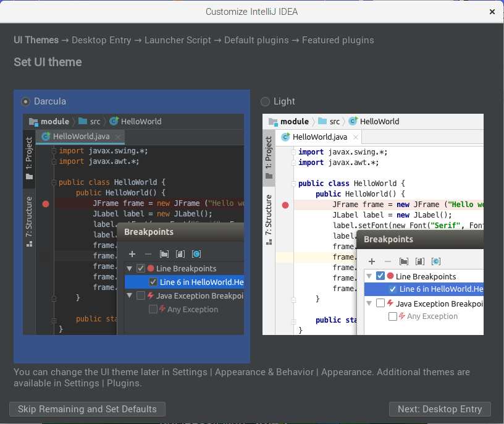Screen dimensions: 504x424
Task: Select the Darcula theme radio button
Action: 25,101
